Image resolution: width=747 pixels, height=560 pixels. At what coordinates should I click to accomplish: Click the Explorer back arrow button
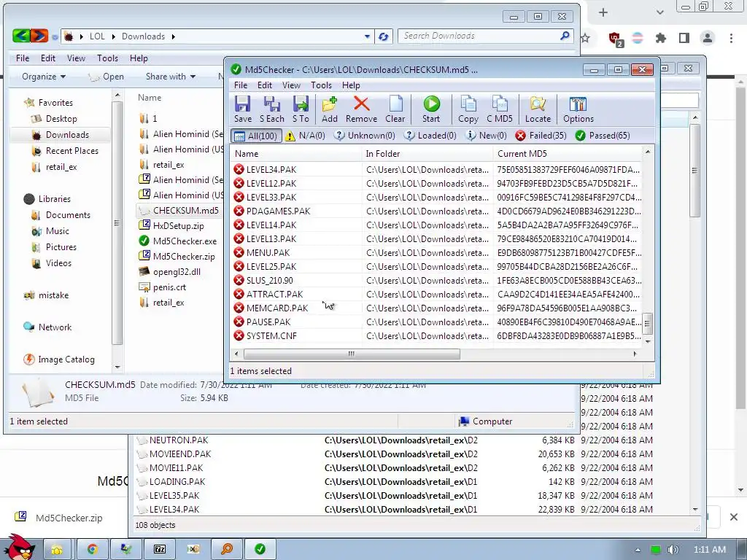click(x=21, y=36)
